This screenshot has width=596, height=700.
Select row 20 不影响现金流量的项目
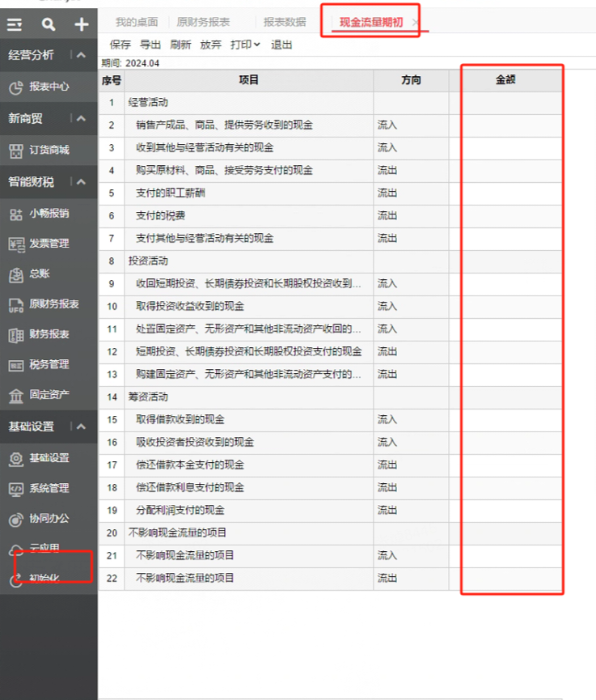click(x=331, y=533)
